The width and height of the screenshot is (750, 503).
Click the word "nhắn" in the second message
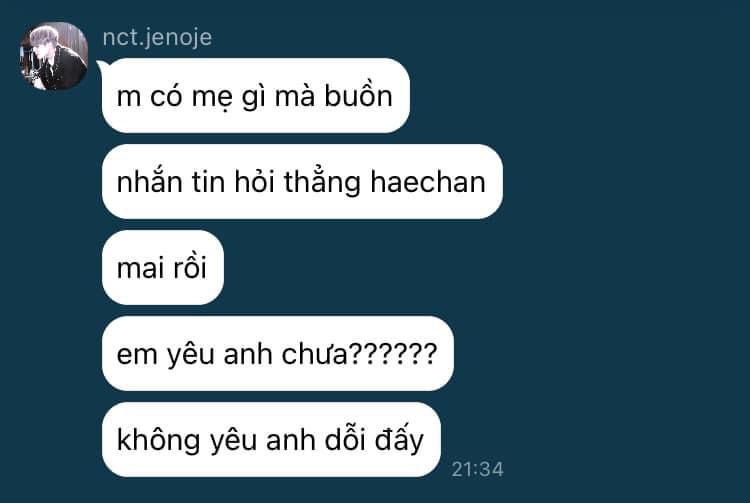point(149,181)
